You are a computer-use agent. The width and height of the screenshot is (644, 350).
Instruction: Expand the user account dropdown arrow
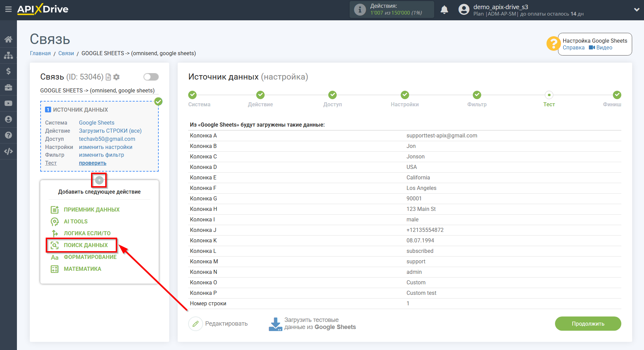(x=636, y=10)
